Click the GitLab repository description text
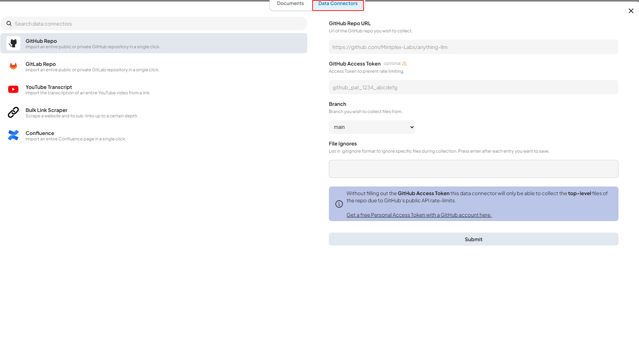Viewport: 639px width, 364px height. [x=92, y=70]
